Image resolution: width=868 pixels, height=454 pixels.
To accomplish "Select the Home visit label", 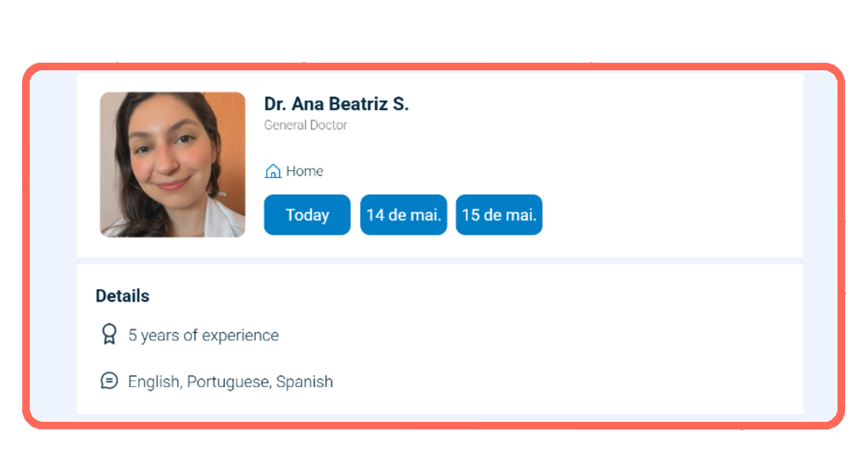I will coord(304,171).
